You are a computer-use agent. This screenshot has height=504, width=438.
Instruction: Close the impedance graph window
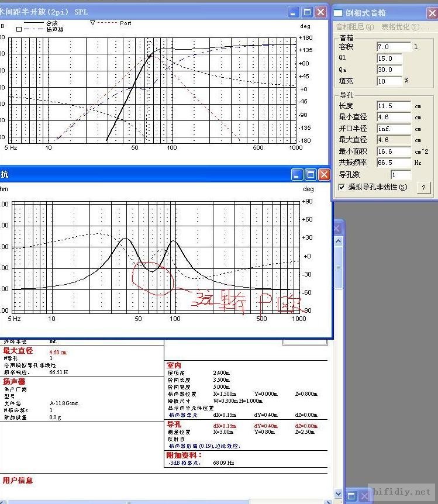point(323,174)
